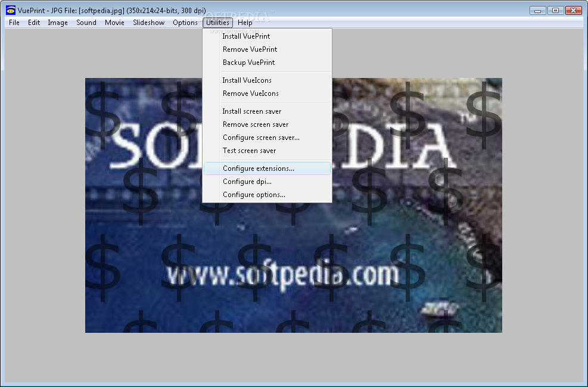Screen dimensions: 588x387
Task: Choose Install screen saver
Action: 267,111
